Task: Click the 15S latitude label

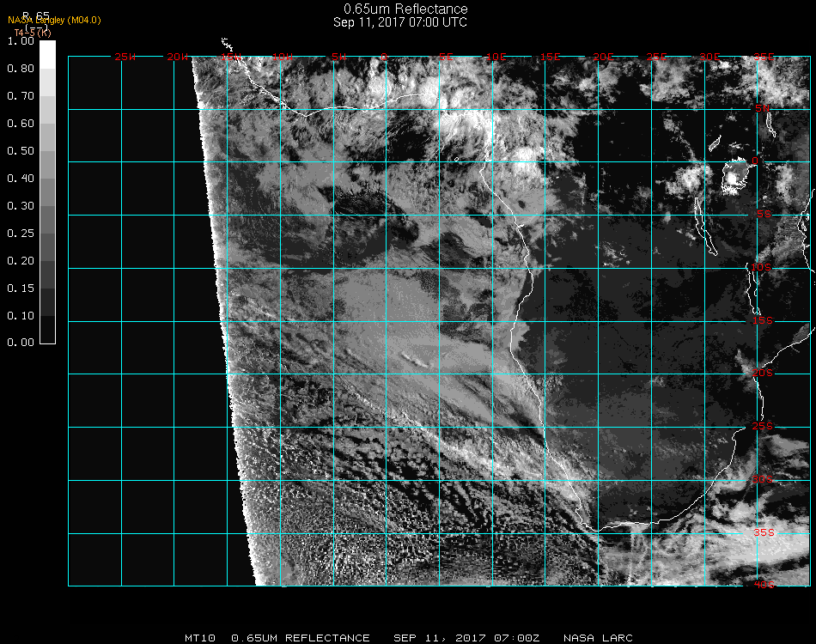Action: click(763, 320)
